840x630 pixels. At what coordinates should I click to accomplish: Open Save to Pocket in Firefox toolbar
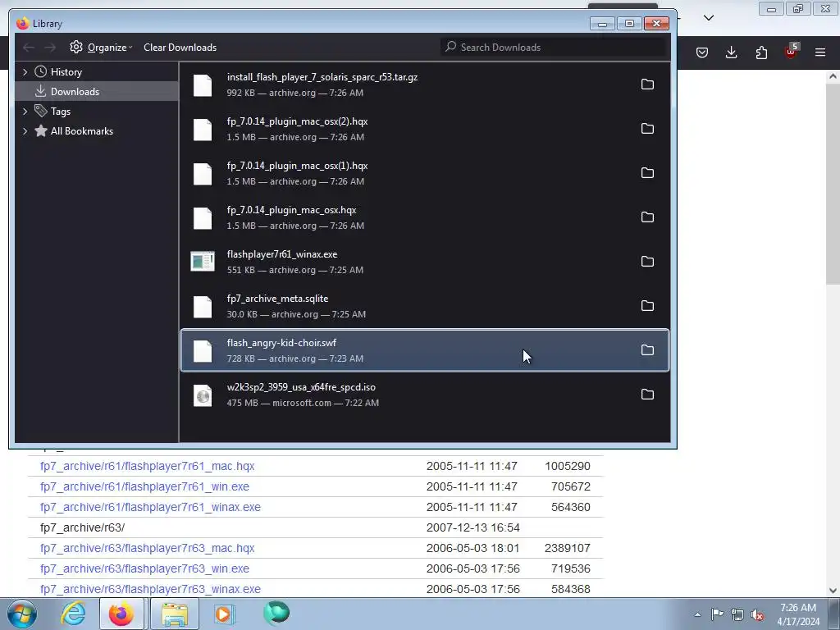(x=702, y=52)
